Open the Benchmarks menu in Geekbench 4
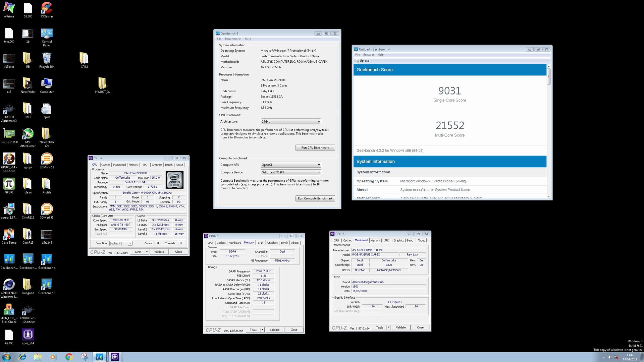Screen dimensions: 644x362 coord(233,39)
